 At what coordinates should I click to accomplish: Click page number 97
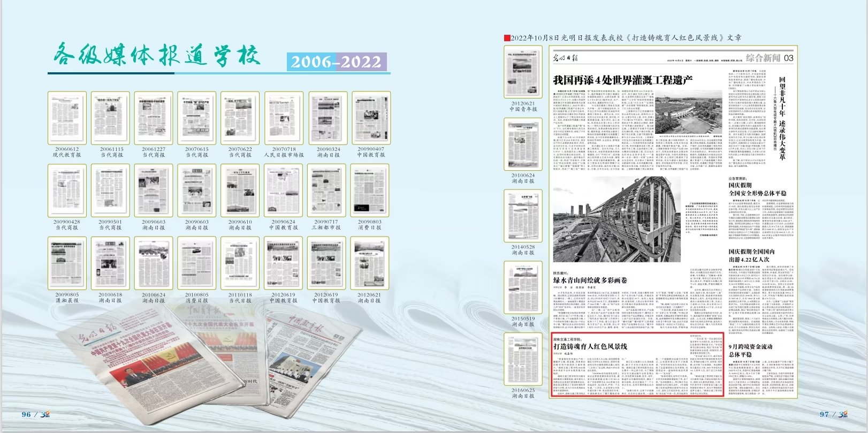pyautogui.click(x=825, y=414)
